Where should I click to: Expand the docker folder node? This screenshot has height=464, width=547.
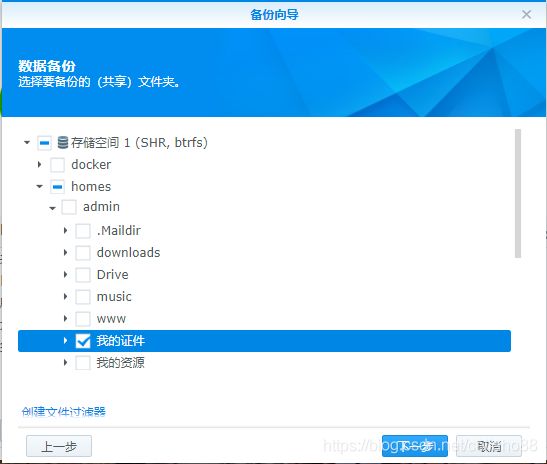(x=39, y=164)
